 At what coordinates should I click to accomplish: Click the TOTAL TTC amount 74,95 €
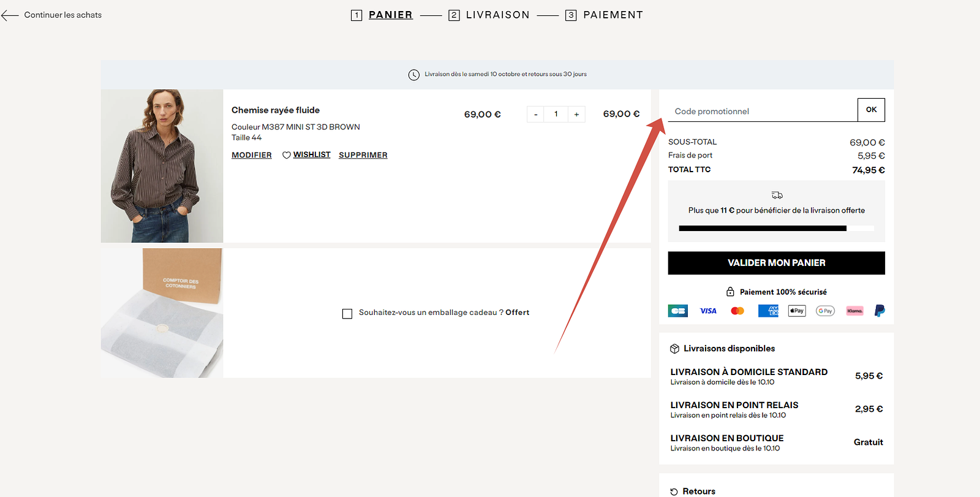pos(869,170)
